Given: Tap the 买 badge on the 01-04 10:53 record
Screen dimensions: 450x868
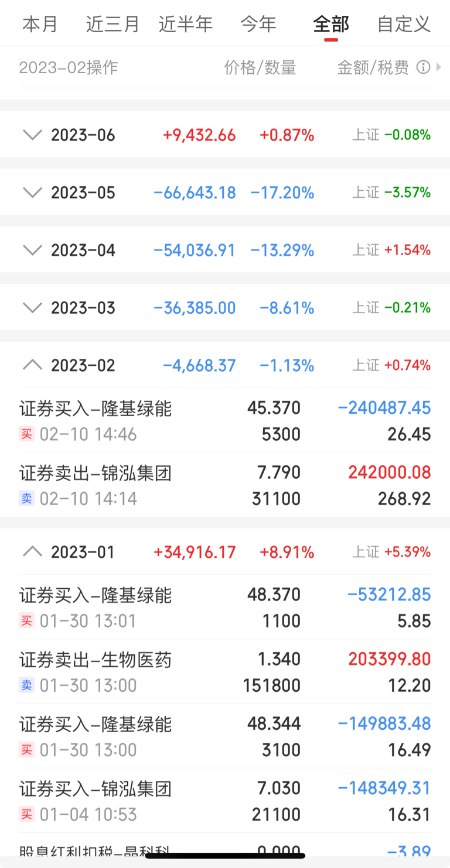Looking at the screenshot, I should [x=26, y=814].
